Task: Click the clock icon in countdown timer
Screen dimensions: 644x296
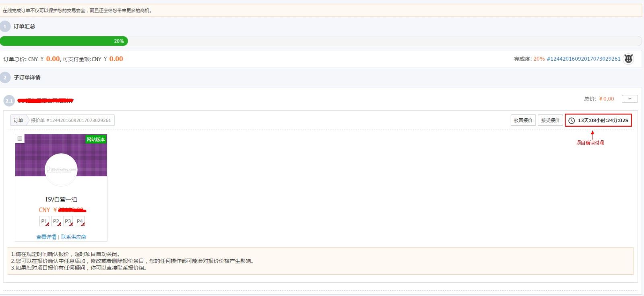Action: (x=571, y=121)
